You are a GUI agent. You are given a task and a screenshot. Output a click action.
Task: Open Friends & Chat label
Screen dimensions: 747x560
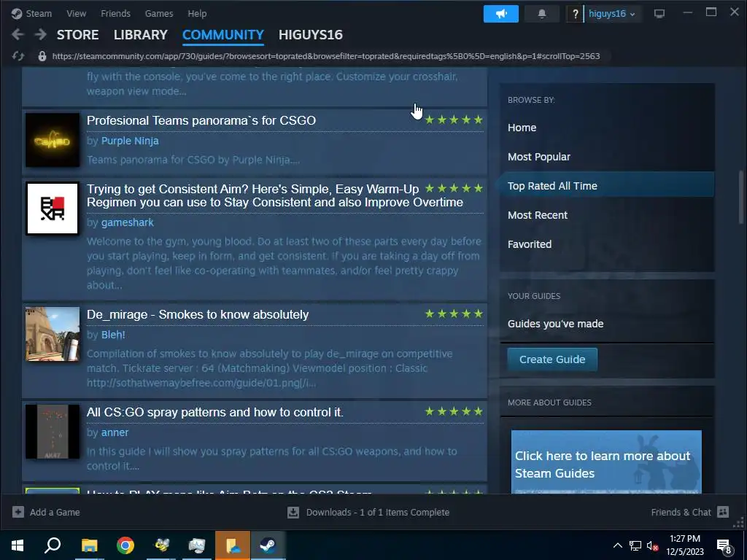681,513
